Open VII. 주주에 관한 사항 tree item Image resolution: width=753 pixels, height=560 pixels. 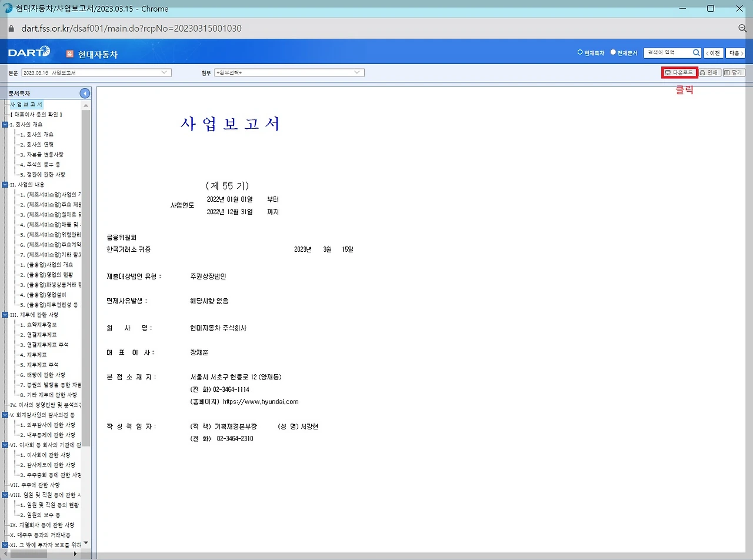click(35, 485)
